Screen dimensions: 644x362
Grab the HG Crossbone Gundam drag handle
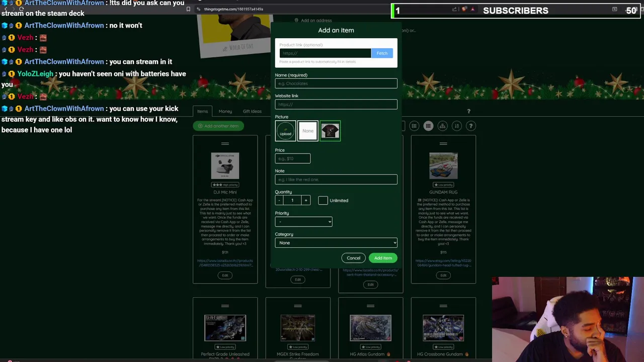(443, 306)
